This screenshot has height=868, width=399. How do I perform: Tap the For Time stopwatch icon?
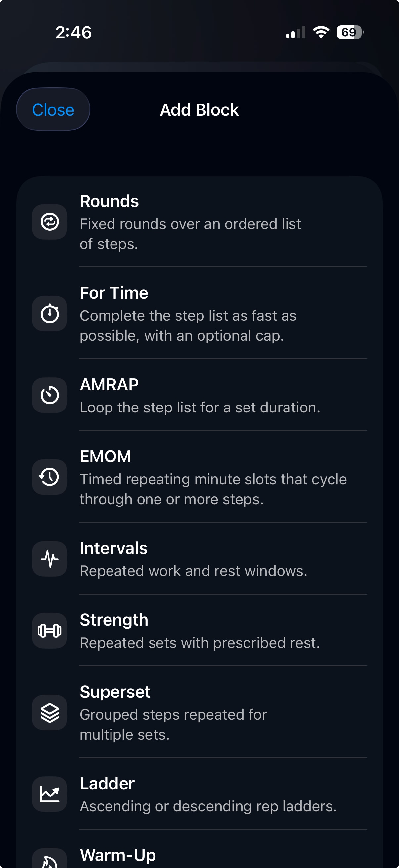pos(50,313)
